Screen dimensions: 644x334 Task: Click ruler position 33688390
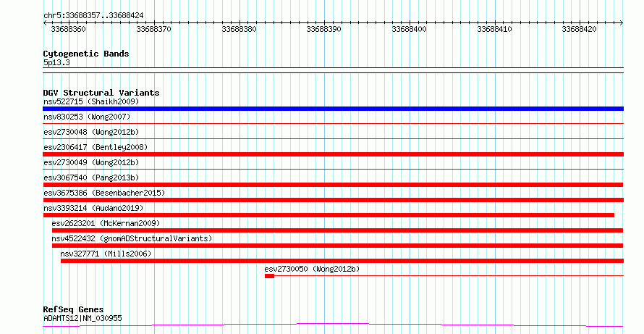tap(324, 29)
